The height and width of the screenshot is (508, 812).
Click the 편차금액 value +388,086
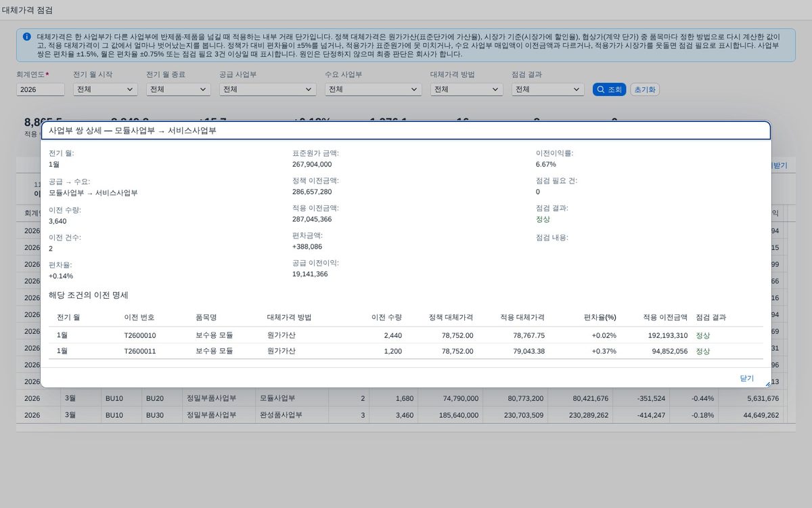307,247
